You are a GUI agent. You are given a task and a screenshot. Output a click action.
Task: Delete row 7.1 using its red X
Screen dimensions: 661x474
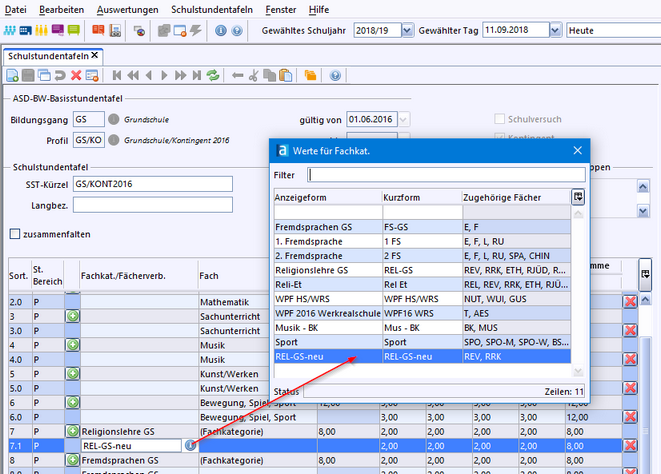[630, 445]
